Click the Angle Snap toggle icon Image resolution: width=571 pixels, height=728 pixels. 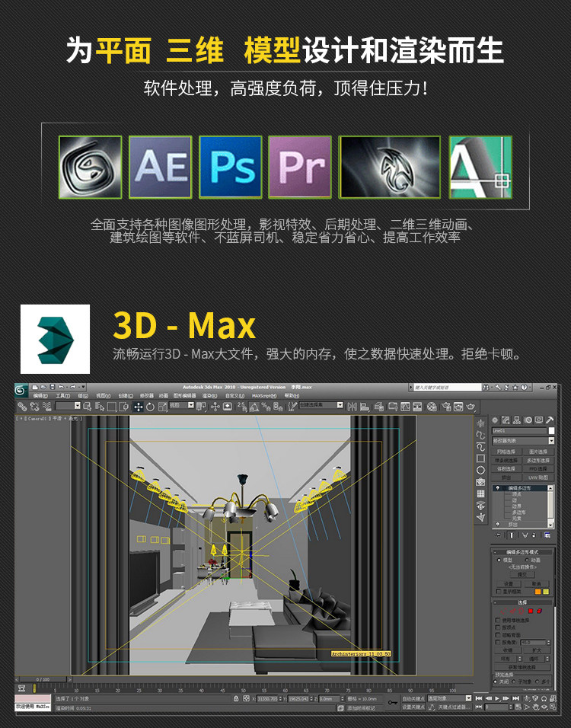coord(254,407)
